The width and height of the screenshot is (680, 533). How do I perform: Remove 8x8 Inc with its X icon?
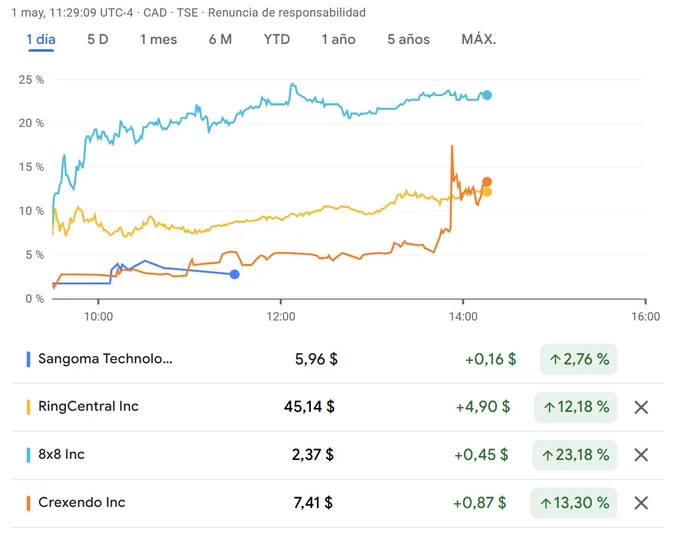click(641, 455)
